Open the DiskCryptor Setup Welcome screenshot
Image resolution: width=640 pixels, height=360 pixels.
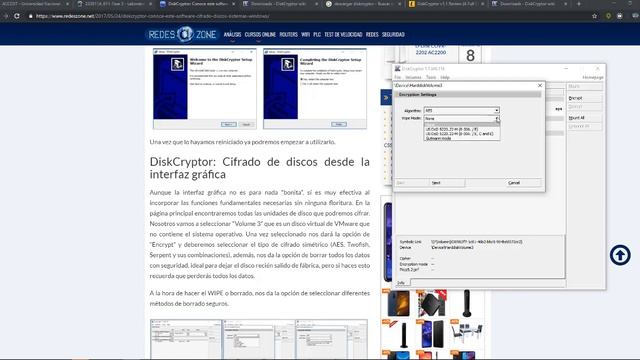click(205, 88)
